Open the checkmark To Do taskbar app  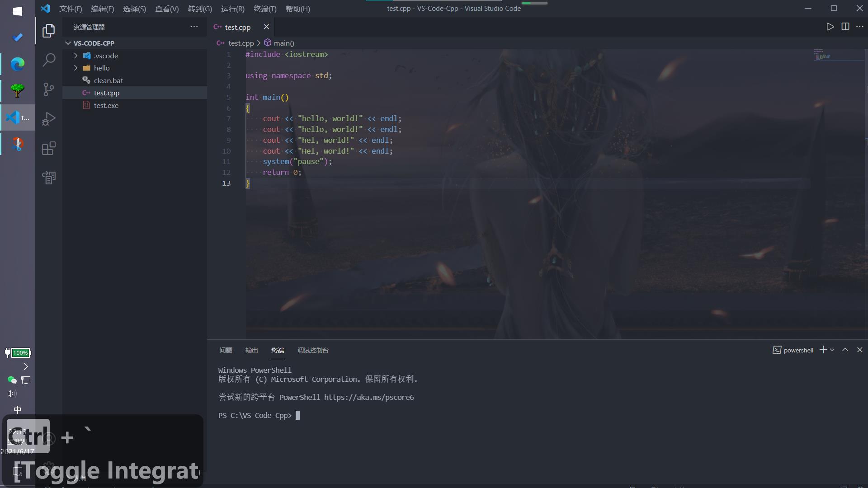[18, 37]
